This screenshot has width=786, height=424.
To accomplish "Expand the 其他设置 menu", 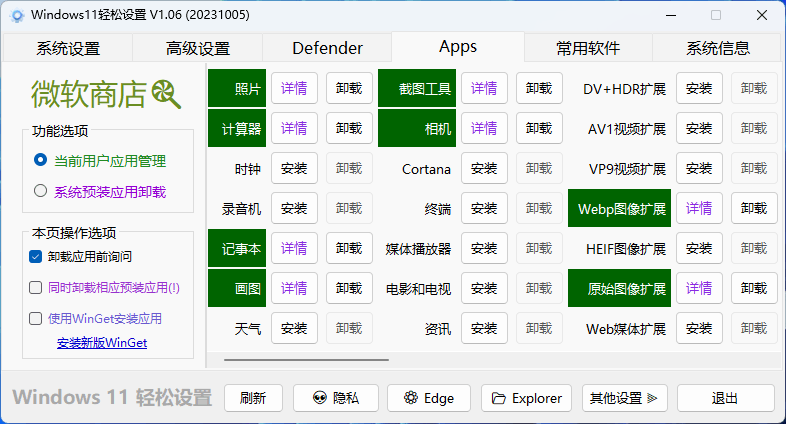I will [x=624, y=398].
